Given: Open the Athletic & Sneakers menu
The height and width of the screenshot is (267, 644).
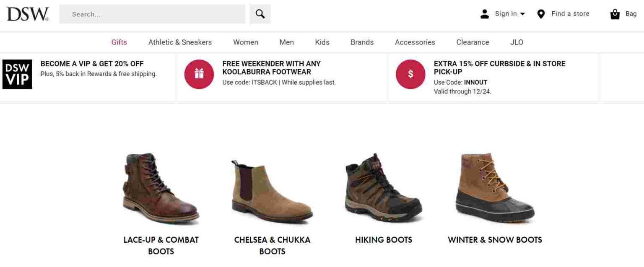Looking at the screenshot, I should (180, 42).
